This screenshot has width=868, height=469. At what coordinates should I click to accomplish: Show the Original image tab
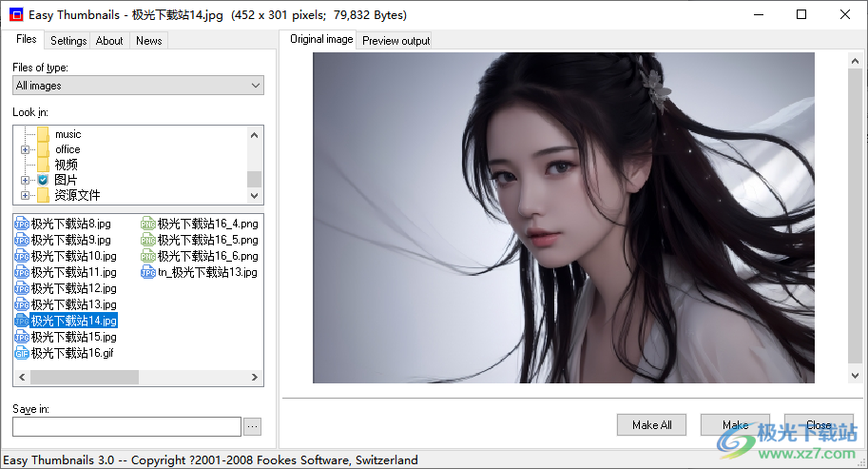point(321,39)
